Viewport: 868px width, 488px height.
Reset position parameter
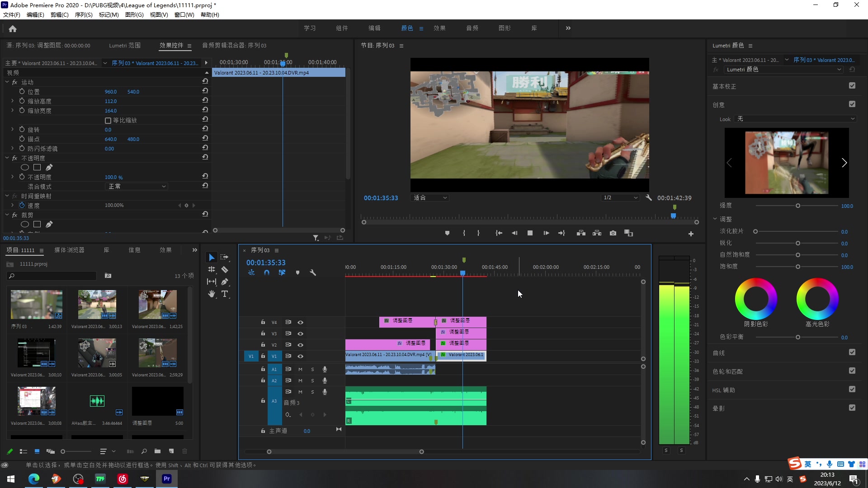(205, 91)
